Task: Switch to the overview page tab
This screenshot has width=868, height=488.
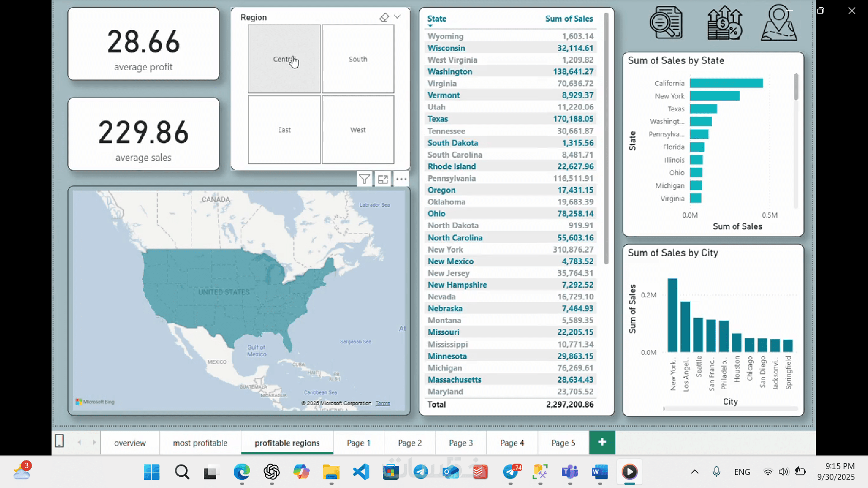Action: [x=130, y=443]
